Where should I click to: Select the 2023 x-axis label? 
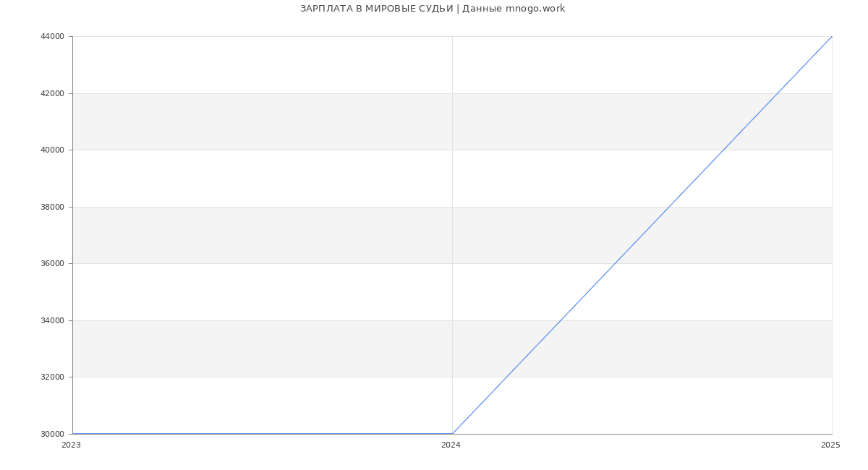point(71,445)
